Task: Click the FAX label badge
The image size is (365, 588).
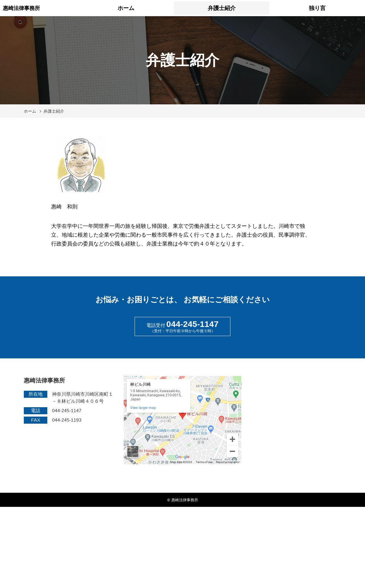Action: (36, 420)
